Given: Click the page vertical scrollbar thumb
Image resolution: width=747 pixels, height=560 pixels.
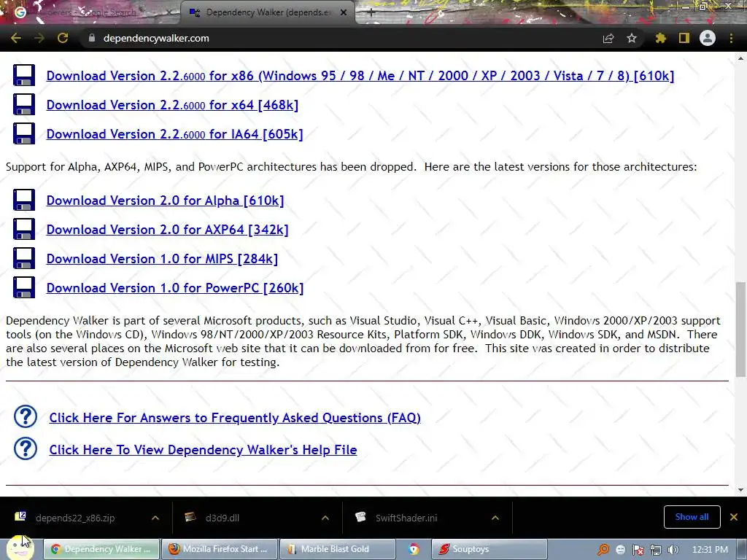Looking at the screenshot, I should (740, 329).
